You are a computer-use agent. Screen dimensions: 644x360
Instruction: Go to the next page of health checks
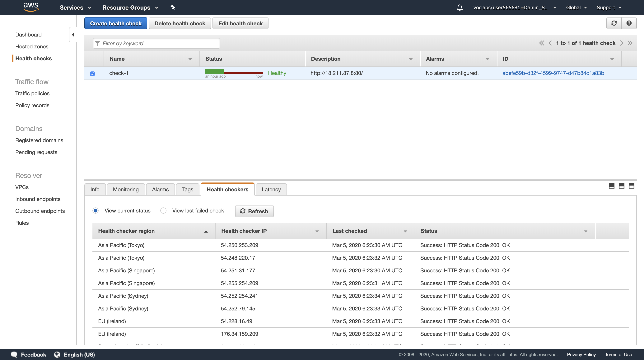(x=622, y=43)
